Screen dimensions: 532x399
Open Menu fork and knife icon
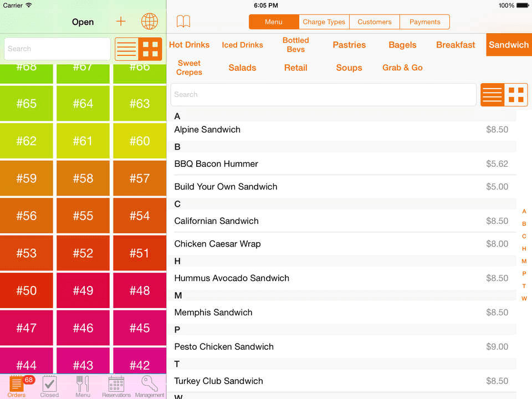(x=83, y=386)
